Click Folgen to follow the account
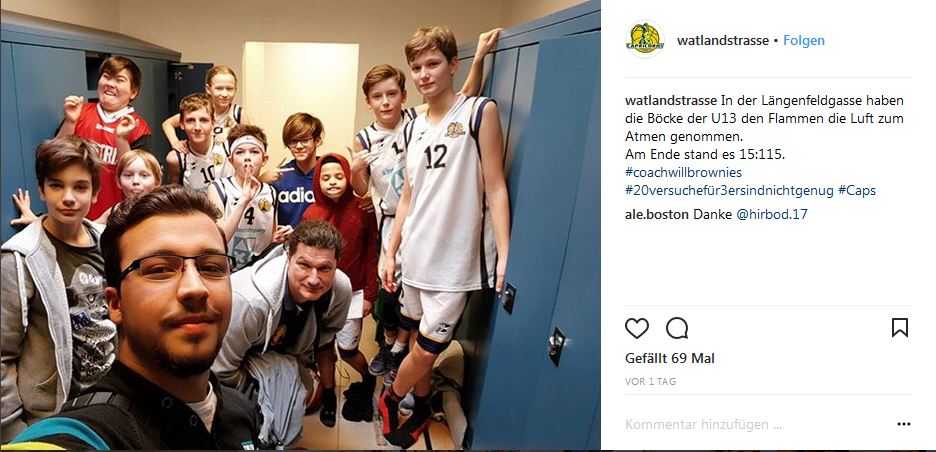Image resolution: width=936 pixels, height=452 pixels. click(803, 41)
